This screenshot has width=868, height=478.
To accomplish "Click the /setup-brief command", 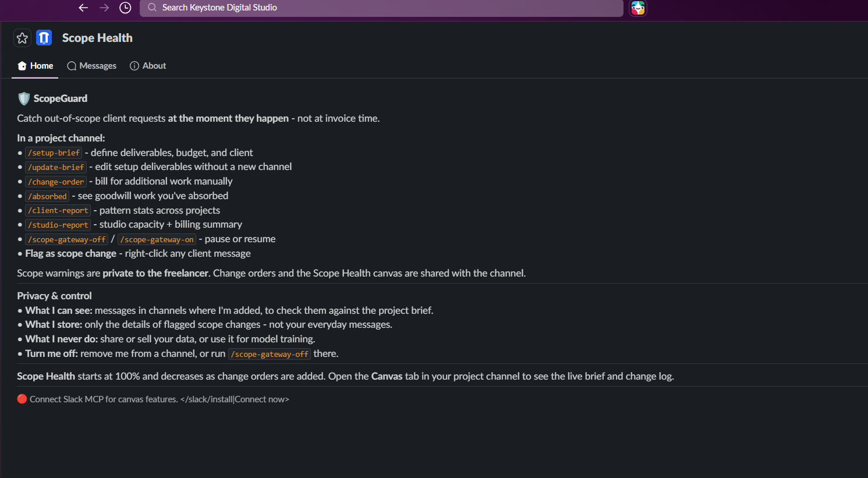I will tap(54, 153).
